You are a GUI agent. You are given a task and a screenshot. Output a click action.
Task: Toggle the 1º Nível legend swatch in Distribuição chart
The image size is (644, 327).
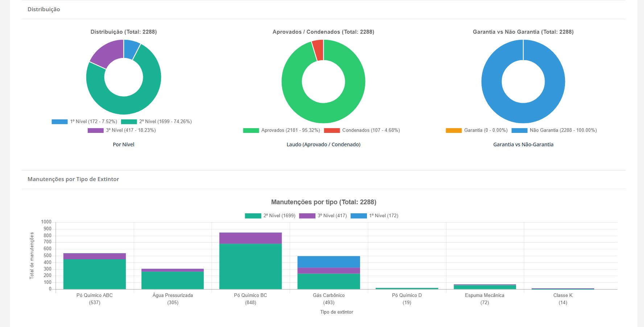(x=59, y=122)
